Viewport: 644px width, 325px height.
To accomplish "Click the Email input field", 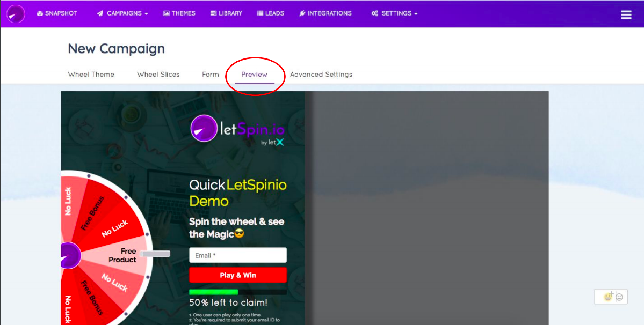I will pos(238,255).
